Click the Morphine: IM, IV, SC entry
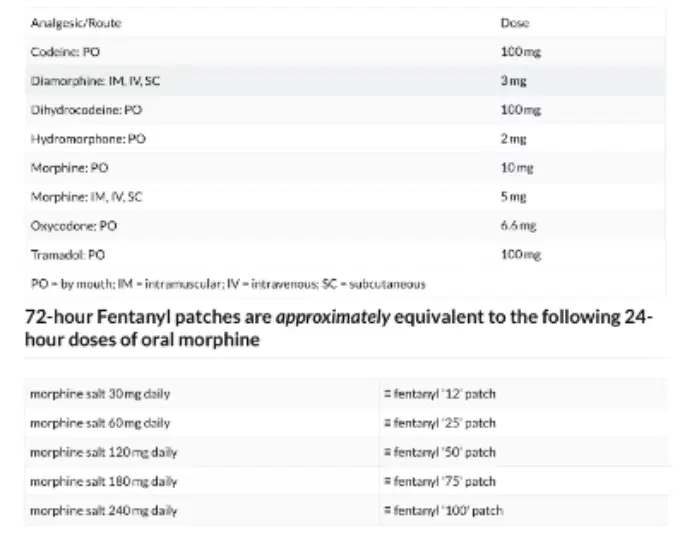The image size is (695, 536). click(86, 197)
